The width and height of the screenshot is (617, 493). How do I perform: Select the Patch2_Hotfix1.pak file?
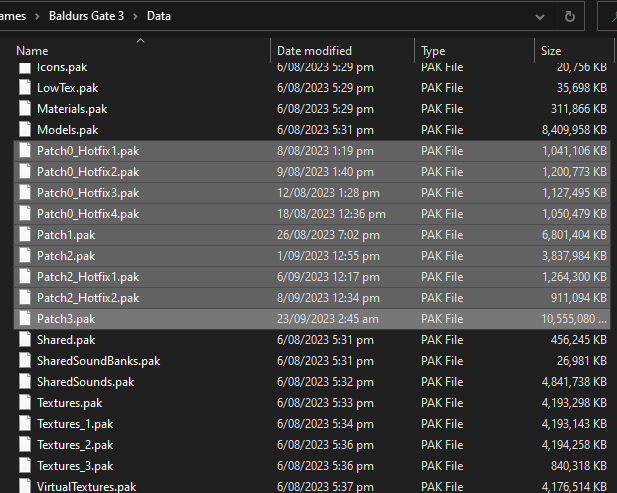point(312,277)
